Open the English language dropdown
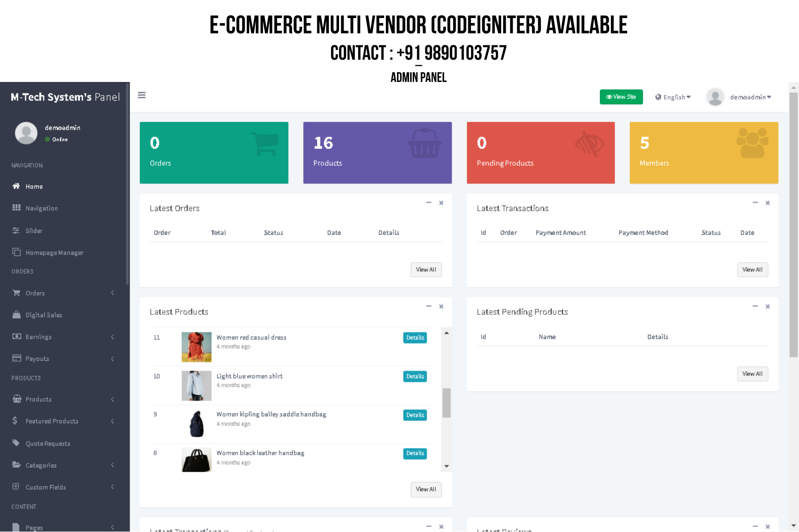The height and width of the screenshot is (532, 799). click(673, 97)
